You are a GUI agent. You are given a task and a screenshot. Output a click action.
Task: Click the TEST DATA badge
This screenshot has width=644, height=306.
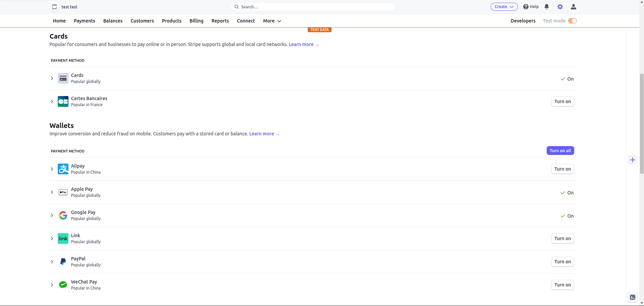319,30
